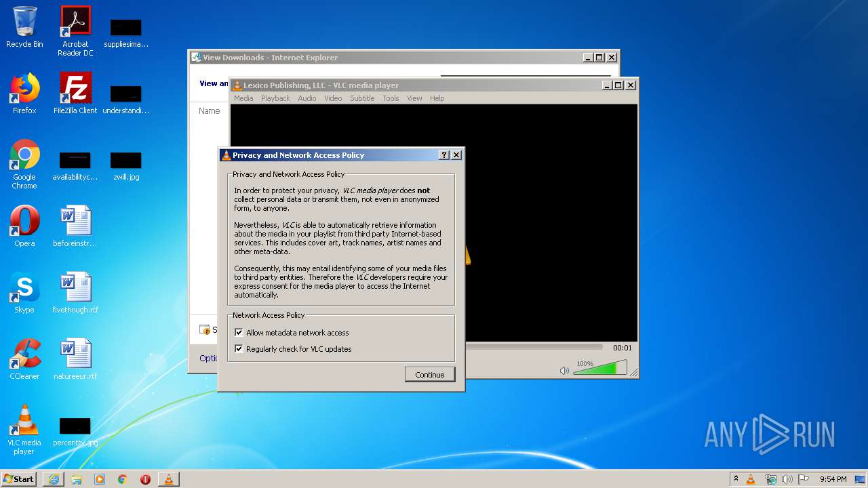Select availabilityc file on desktop

[75, 167]
